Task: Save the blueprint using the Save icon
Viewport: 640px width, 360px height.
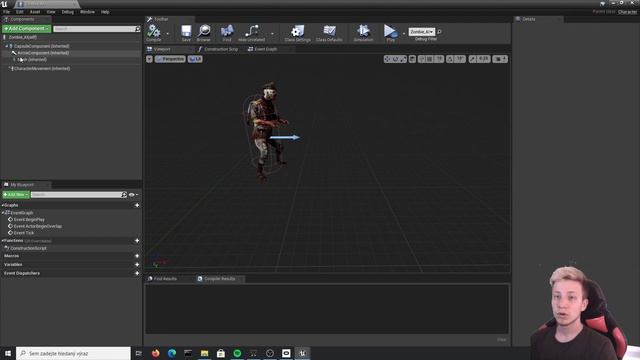Action: [186, 33]
